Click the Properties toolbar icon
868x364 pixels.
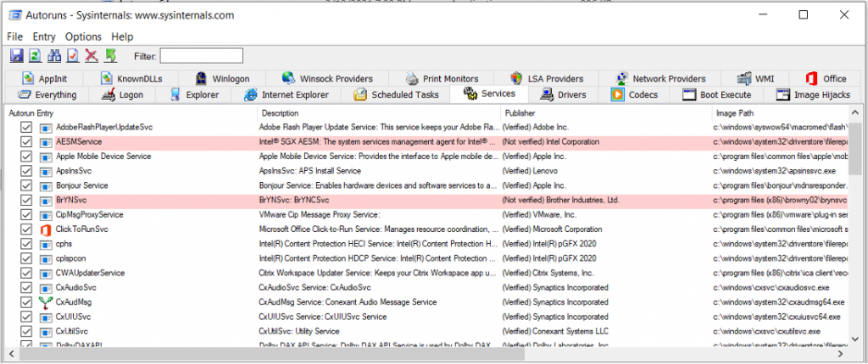point(73,55)
